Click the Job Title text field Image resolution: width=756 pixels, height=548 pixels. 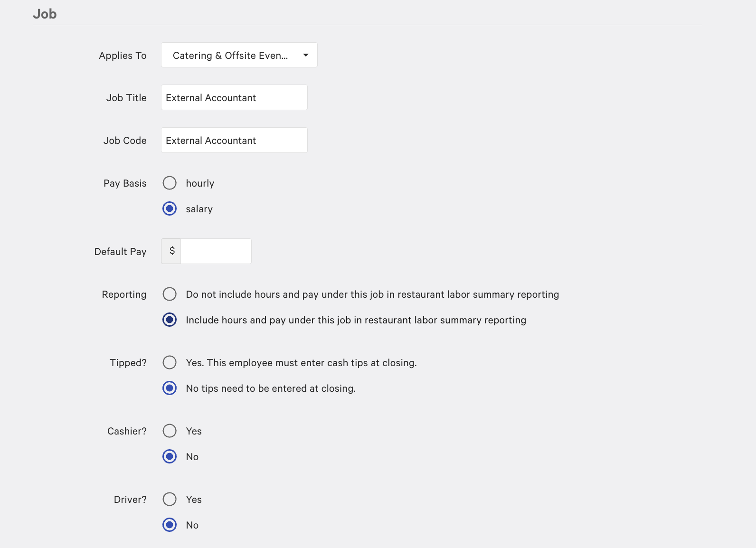click(234, 98)
